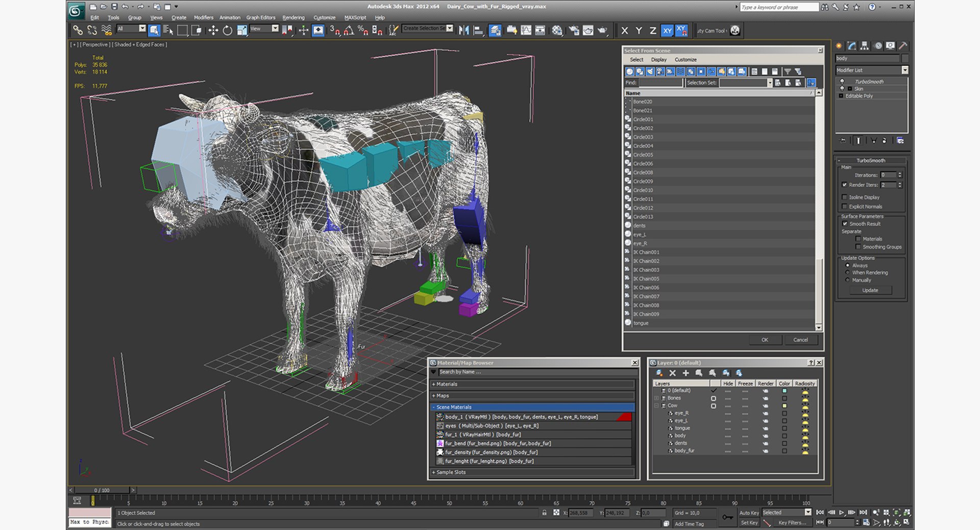Screen dimensions: 980x530
Task: Open the Modifiers menu
Action: (203, 17)
